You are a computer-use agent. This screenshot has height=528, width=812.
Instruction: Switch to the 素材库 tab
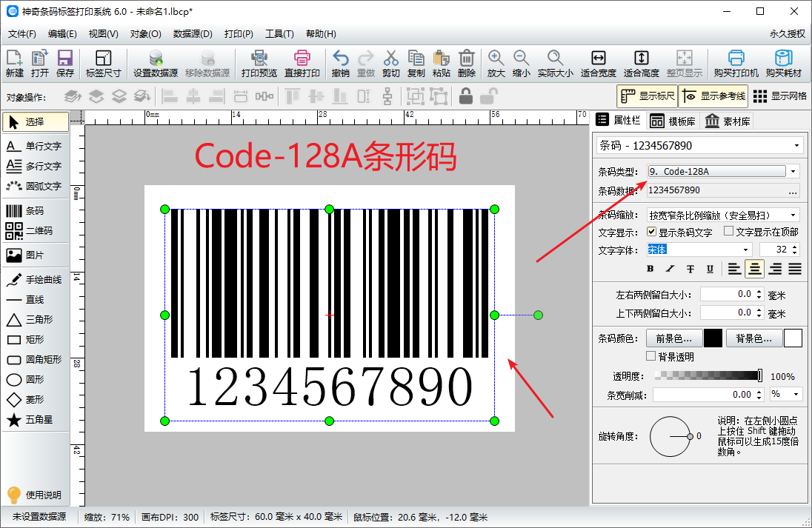pos(727,121)
